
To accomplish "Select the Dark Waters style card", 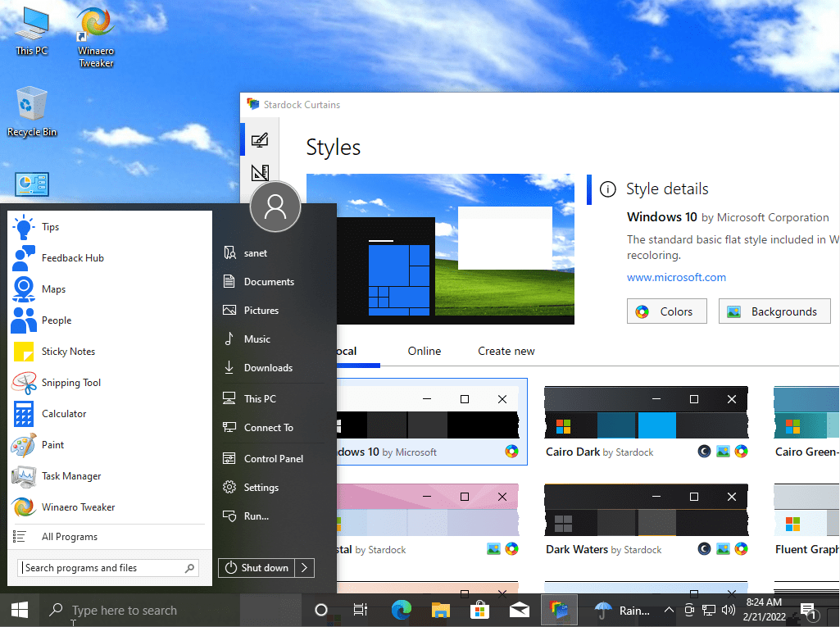I will coord(646,520).
